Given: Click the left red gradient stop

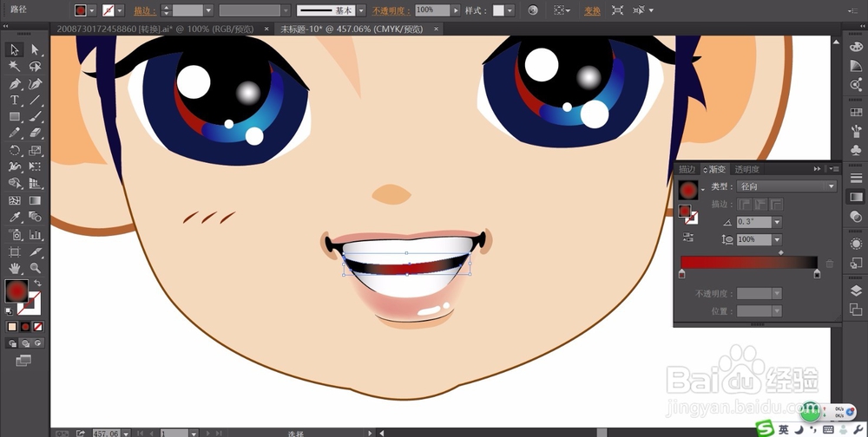Looking at the screenshot, I should coord(682,274).
